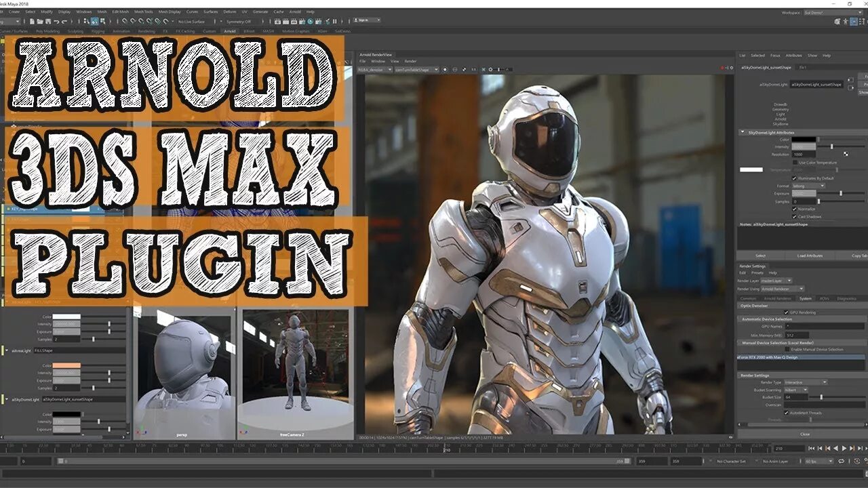Click the Undo arrow icon
This screenshot has width=868, height=488.
(56, 21)
